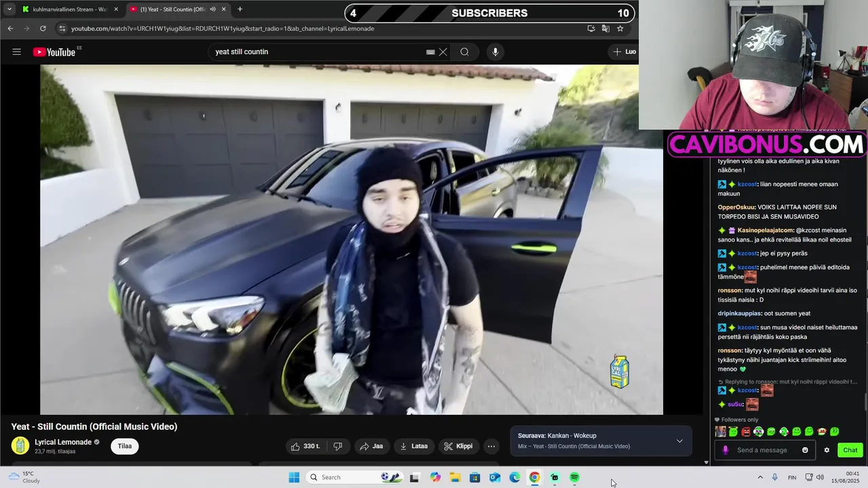
Task: Bookmark this page with the star
Action: (620, 28)
